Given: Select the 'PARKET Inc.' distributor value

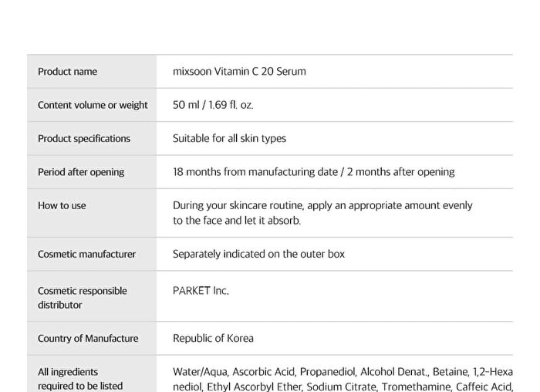Looking at the screenshot, I should tap(201, 291).
